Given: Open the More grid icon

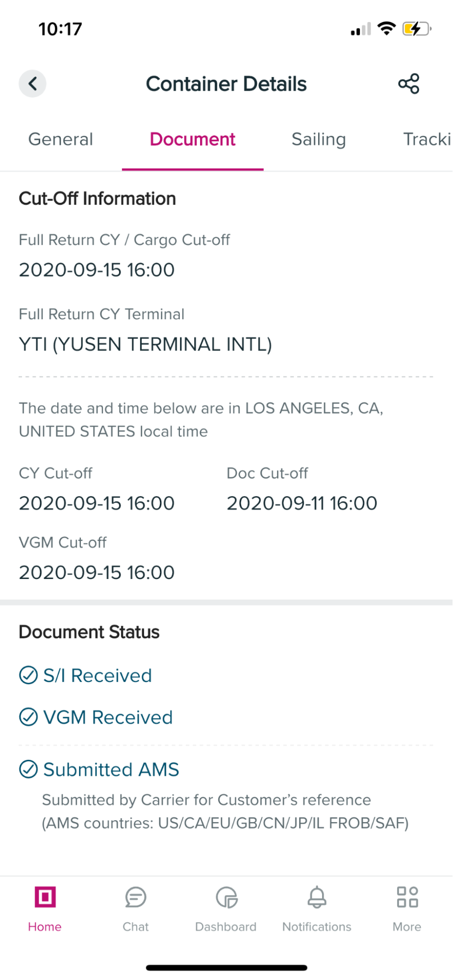Looking at the screenshot, I should click(407, 898).
